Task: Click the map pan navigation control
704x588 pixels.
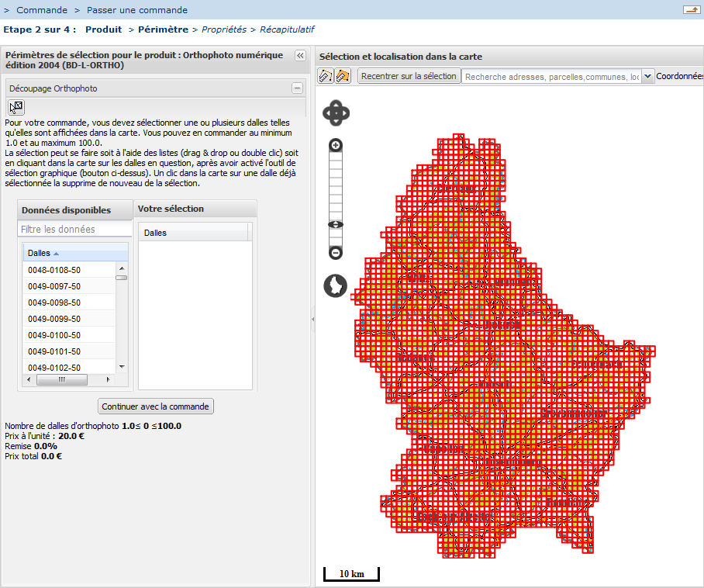Action: (x=336, y=113)
